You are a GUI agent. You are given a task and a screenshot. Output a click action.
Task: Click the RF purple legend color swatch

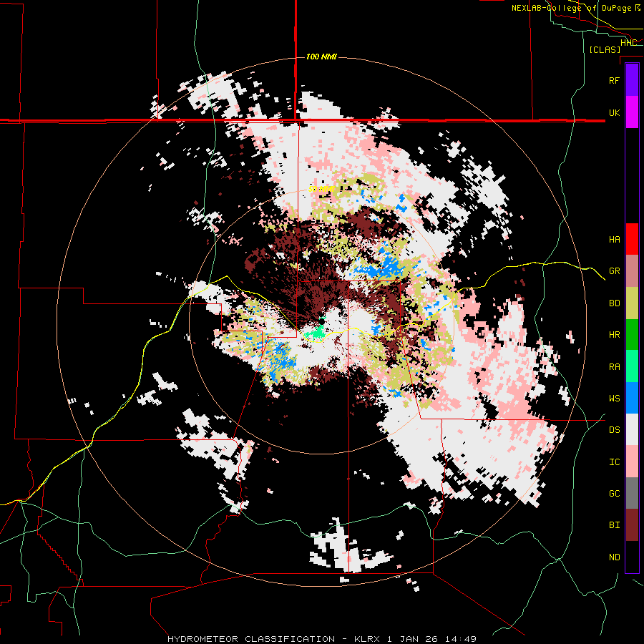point(632,80)
